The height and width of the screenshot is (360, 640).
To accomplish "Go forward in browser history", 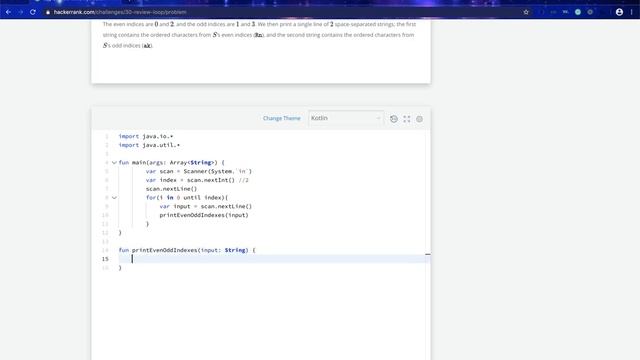I will point(20,12).
